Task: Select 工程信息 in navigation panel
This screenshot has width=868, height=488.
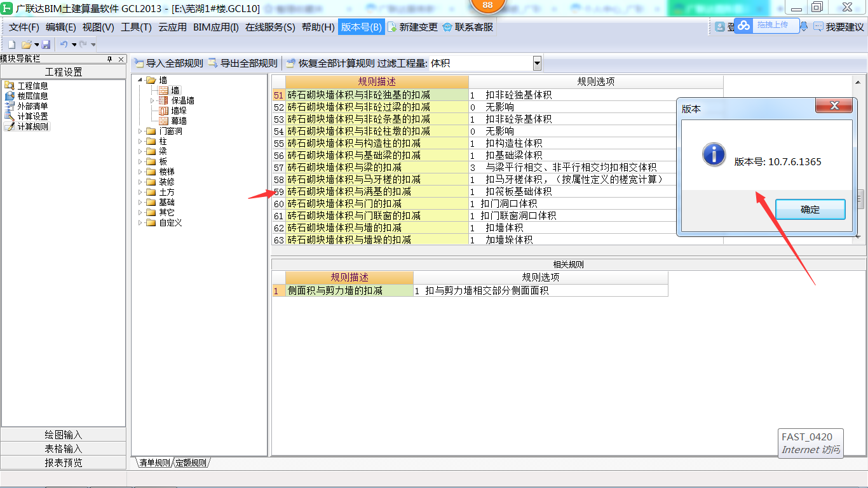Action: point(26,86)
